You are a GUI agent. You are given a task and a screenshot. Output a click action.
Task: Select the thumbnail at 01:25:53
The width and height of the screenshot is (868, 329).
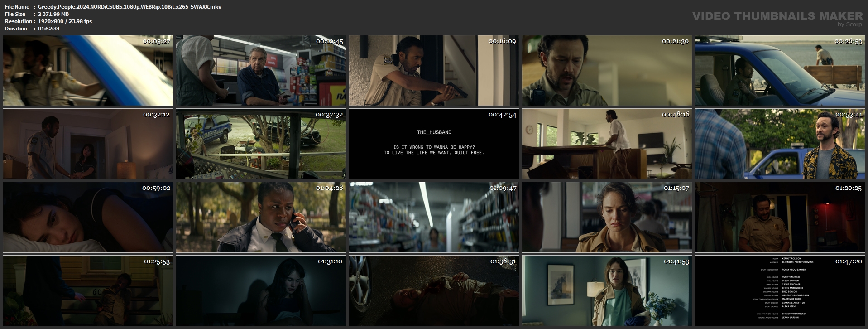(88, 291)
